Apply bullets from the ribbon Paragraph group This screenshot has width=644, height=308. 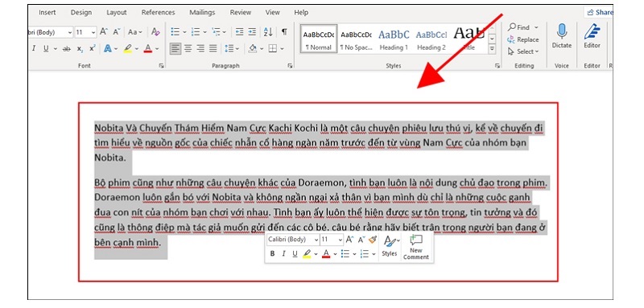pyautogui.click(x=175, y=31)
